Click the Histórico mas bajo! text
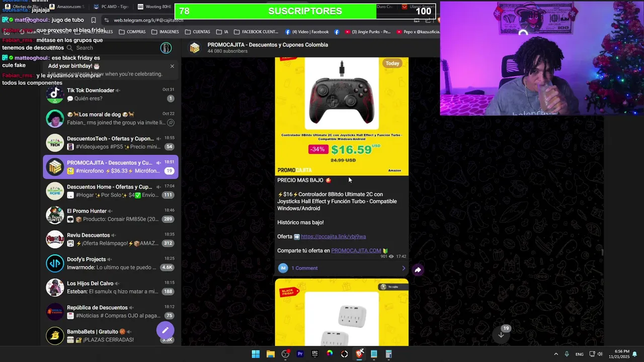This screenshot has width=644, height=362. click(x=300, y=222)
